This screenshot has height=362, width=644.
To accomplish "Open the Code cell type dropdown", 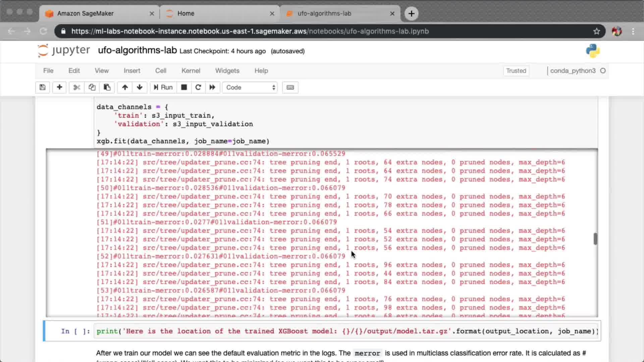I will [x=250, y=87].
